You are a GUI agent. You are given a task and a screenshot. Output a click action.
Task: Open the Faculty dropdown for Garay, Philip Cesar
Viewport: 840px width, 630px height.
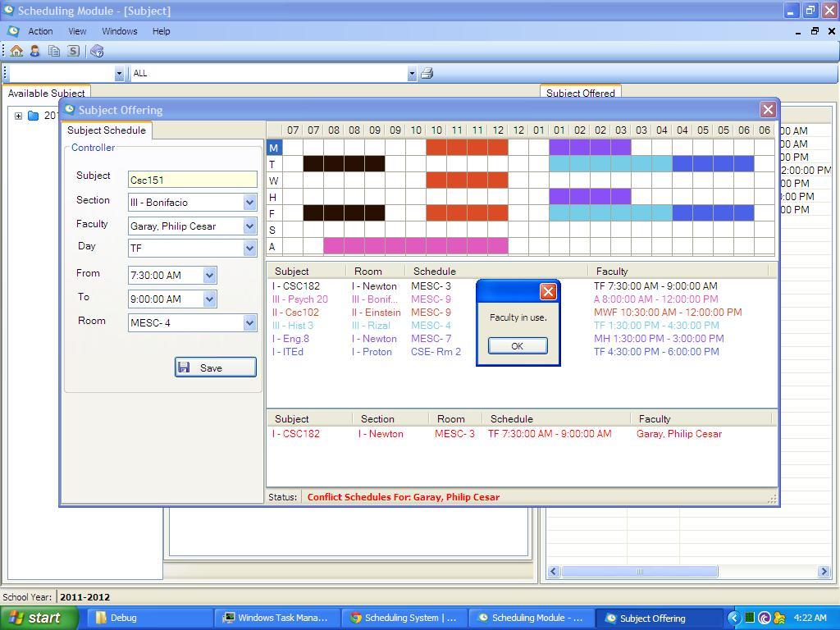[x=249, y=226]
